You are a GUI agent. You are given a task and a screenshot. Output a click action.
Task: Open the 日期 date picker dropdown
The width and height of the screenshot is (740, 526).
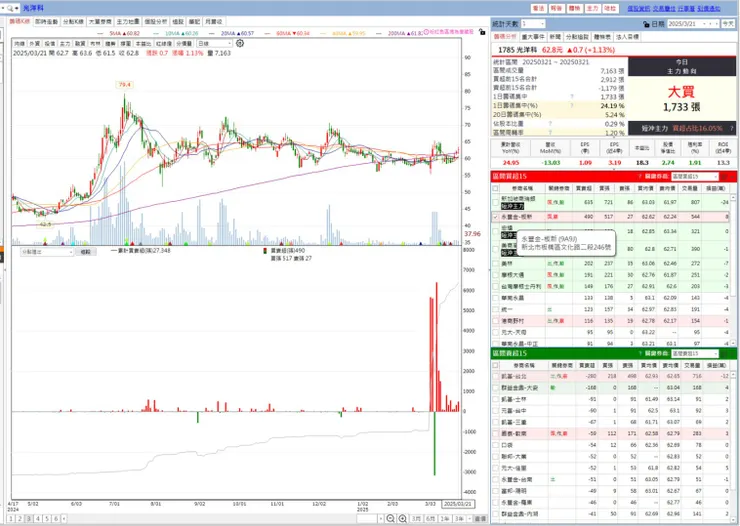(x=705, y=24)
